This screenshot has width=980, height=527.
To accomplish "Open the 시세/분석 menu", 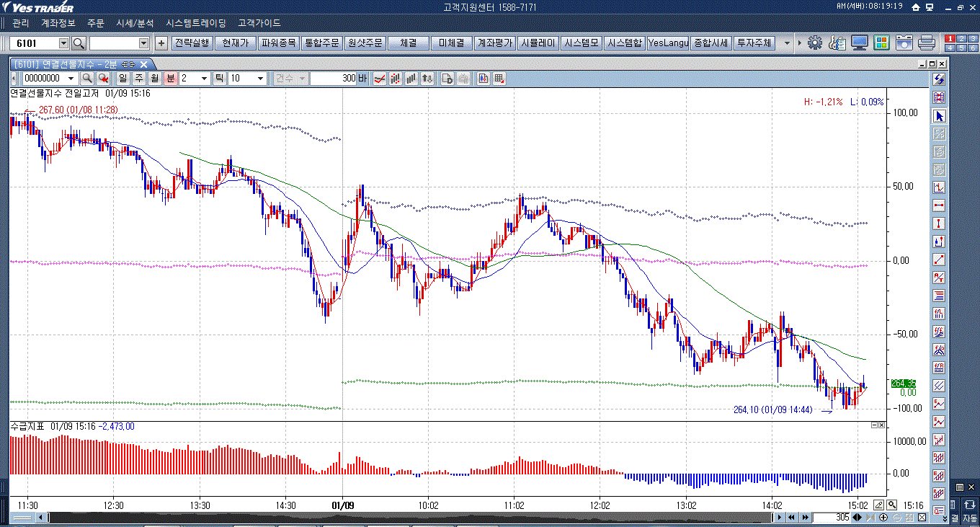I will [135, 23].
